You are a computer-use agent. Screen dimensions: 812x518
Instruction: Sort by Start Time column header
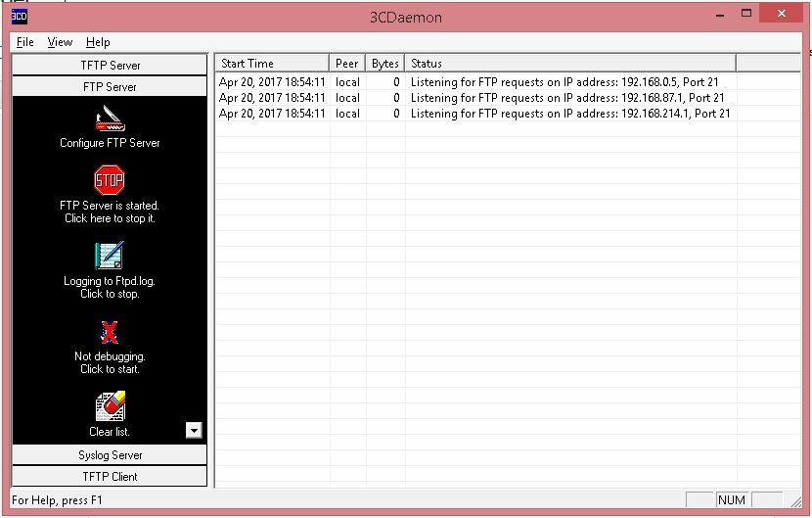(x=272, y=64)
